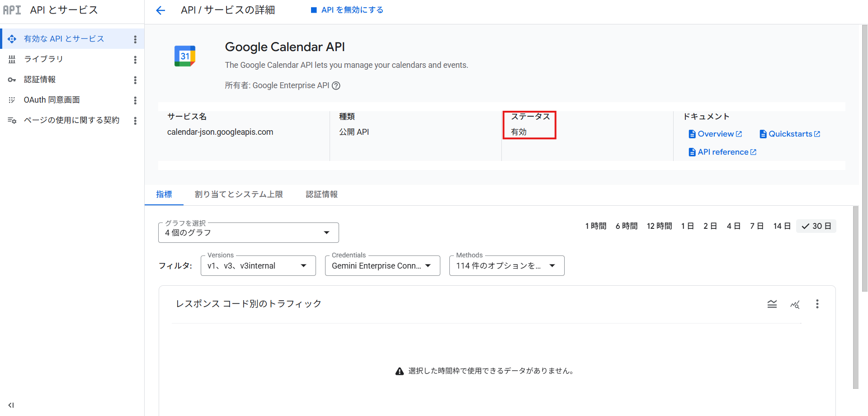Click the service name calendar-json.googleapis.com

click(x=220, y=132)
